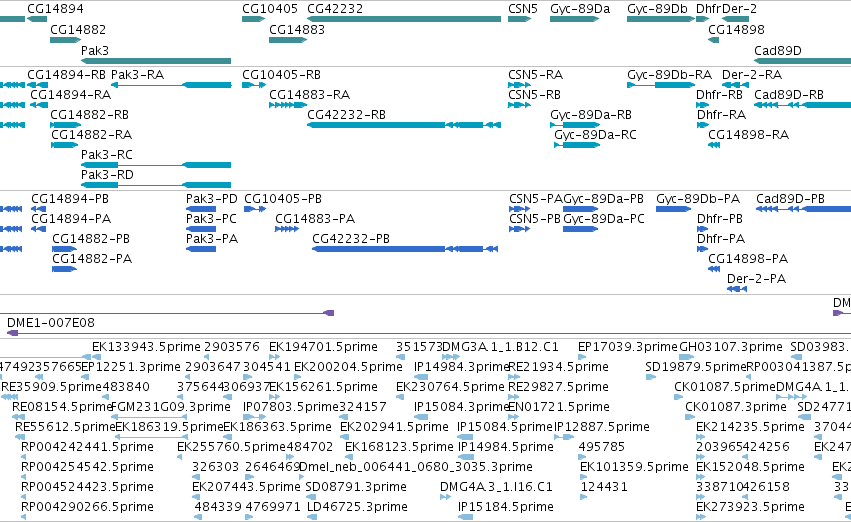The image size is (851, 522).
Task: Click the Pak3-RD transcript label
Action: (107, 175)
